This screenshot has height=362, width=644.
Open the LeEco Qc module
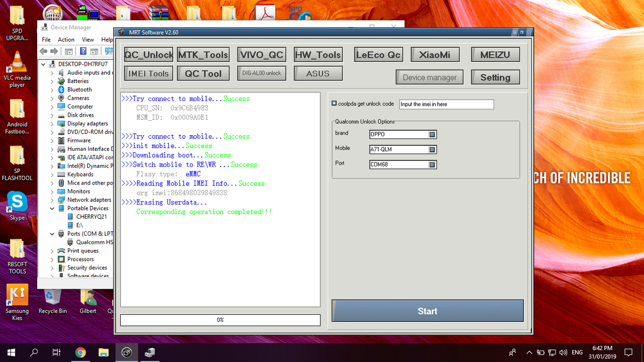(378, 55)
